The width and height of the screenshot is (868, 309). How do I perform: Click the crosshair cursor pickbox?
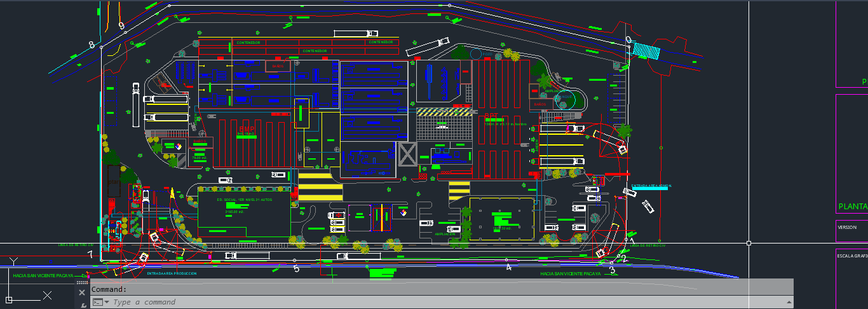pyautogui.click(x=749, y=243)
